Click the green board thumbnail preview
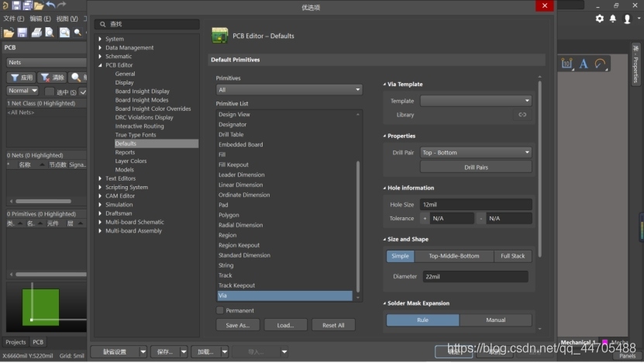 pyautogui.click(x=40, y=306)
